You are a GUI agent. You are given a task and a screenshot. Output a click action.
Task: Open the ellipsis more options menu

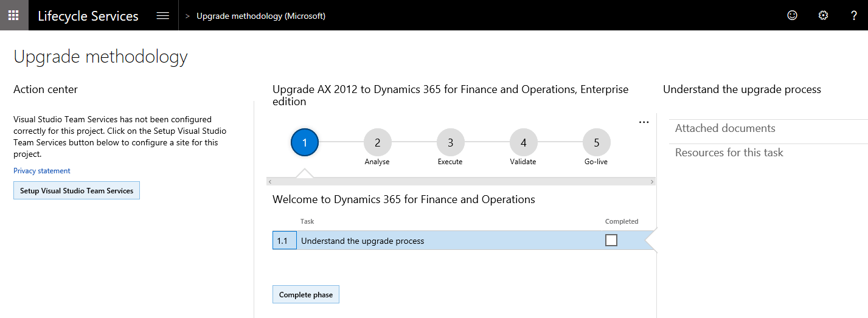click(644, 122)
